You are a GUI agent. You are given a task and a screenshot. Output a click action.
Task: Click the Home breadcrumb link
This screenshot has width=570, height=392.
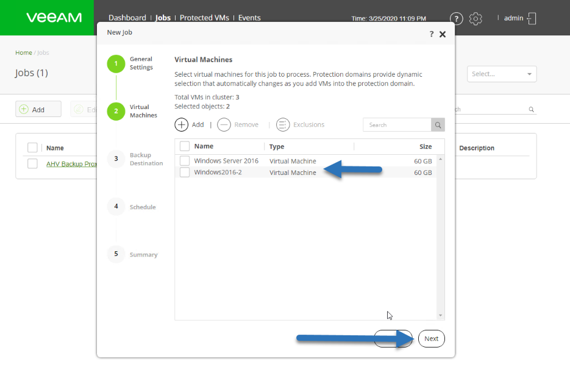(24, 52)
